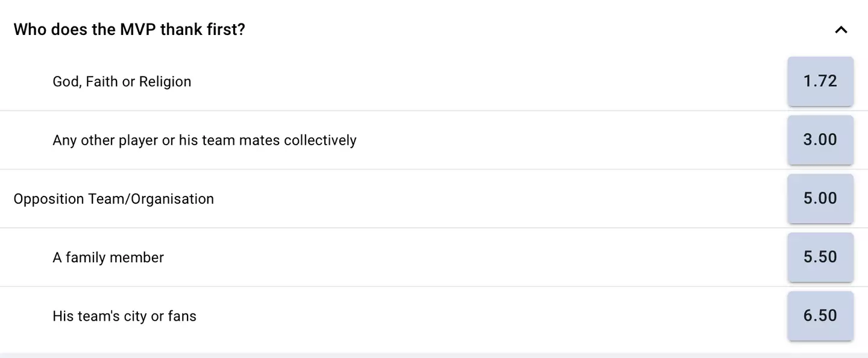Click 'Any other player or his team mates collectively'
The image size is (868, 358).
[x=204, y=140]
